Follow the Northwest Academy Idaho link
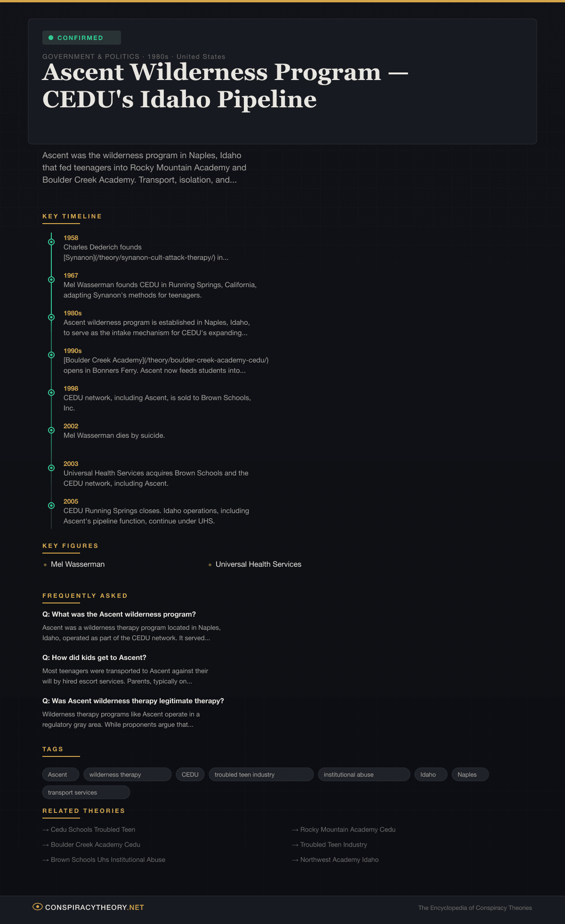The width and height of the screenshot is (565, 924). pos(339,860)
